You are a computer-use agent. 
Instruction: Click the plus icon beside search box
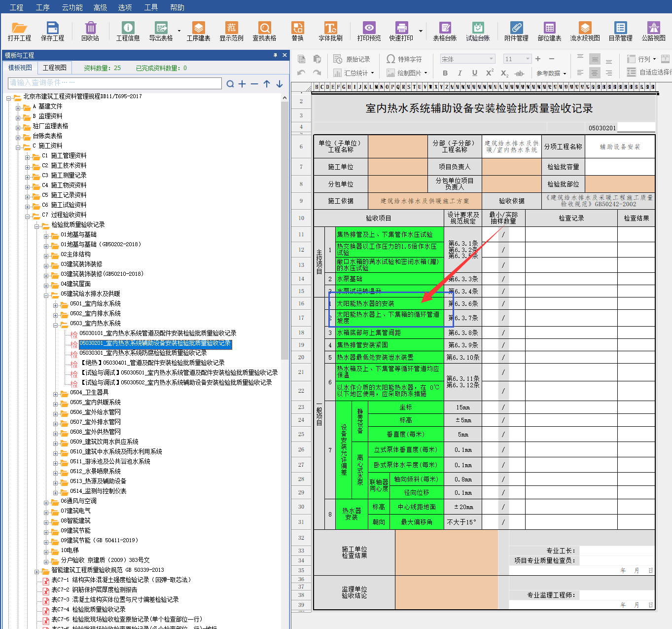(242, 84)
